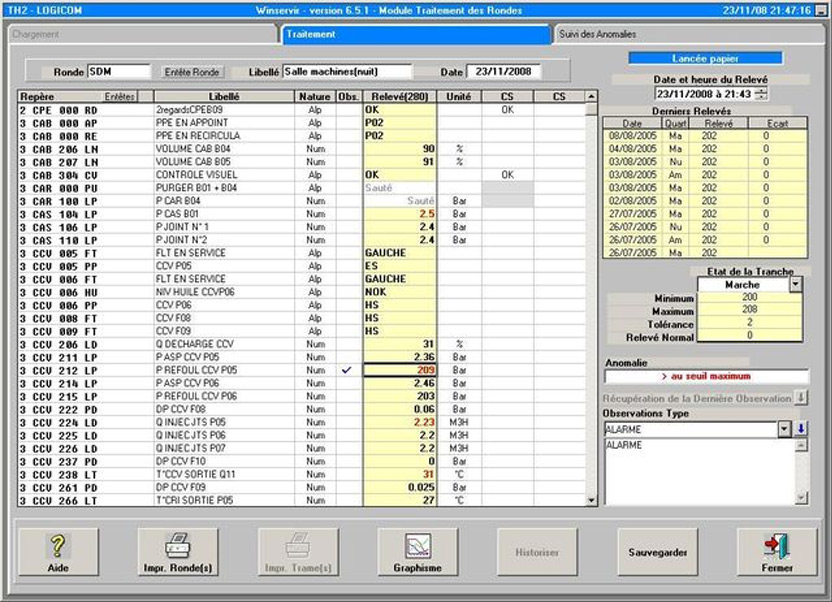Click T°CCV SORTIE Q11 value 31
This screenshot has height=602, width=832.
(x=400, y=474)
